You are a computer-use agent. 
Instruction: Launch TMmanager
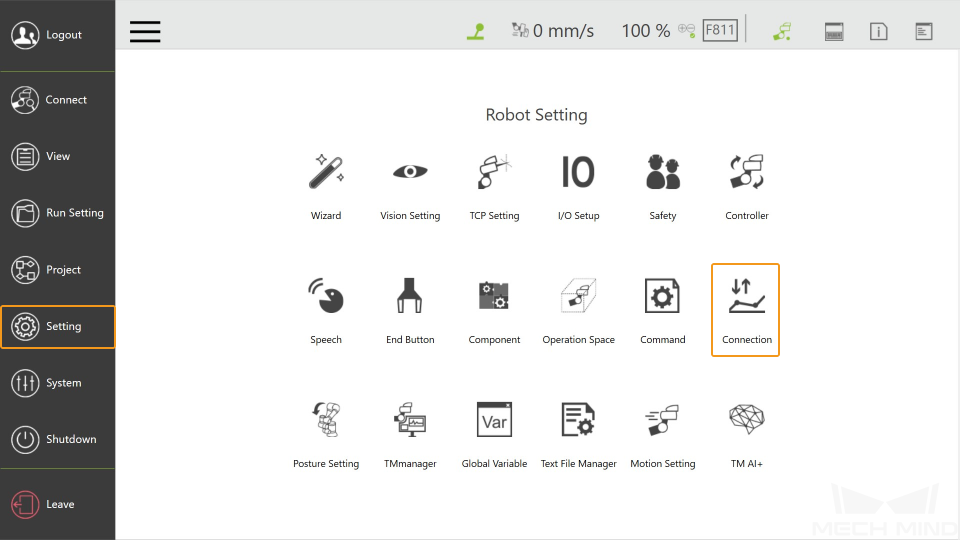coord(410,435)
